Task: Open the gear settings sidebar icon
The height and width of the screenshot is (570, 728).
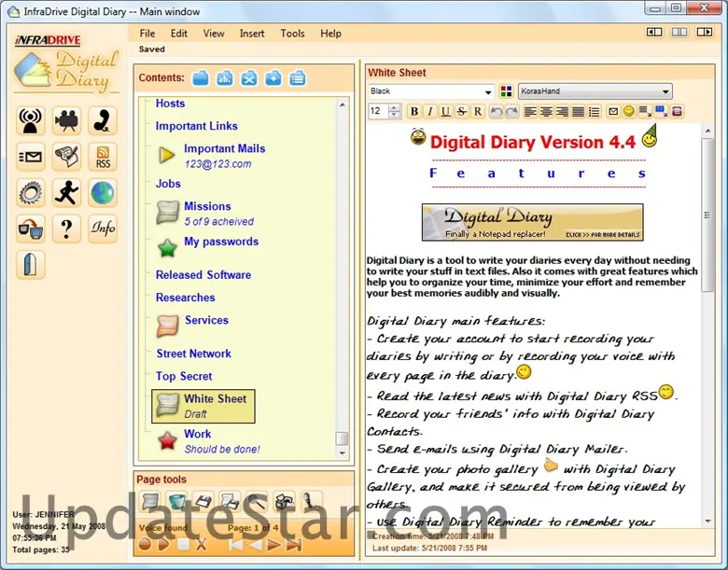Action: click(x=31, y=192)
